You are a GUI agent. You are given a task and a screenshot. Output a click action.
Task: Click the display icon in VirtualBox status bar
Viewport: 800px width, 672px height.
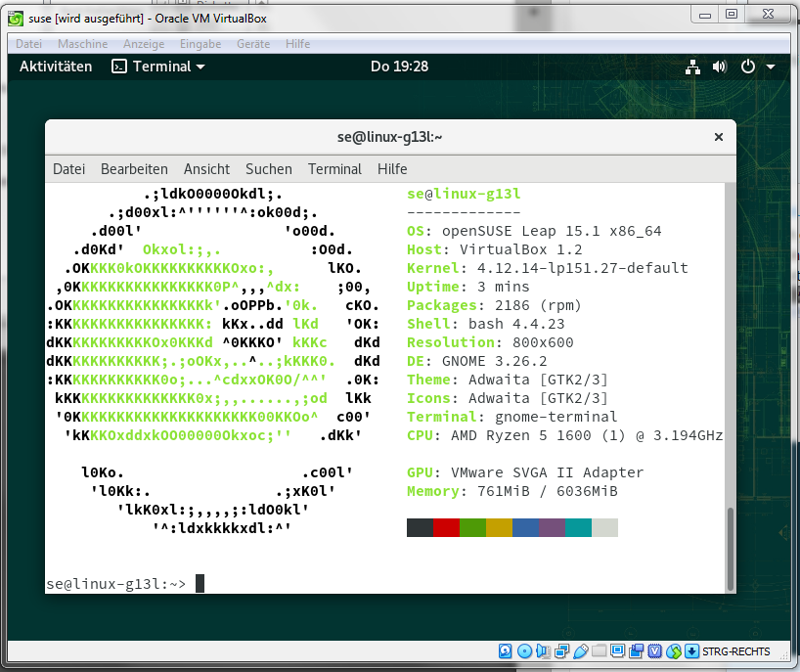pos(617,650)
